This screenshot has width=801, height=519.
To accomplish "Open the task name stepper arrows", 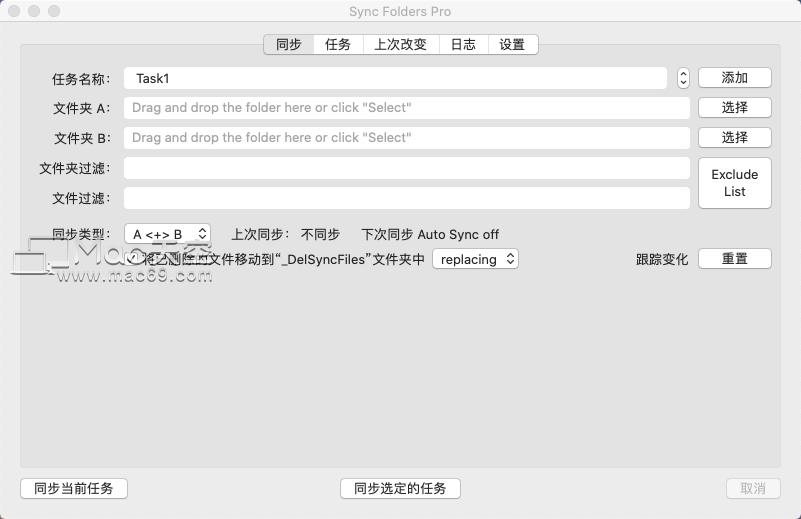I will coord(684,78).
